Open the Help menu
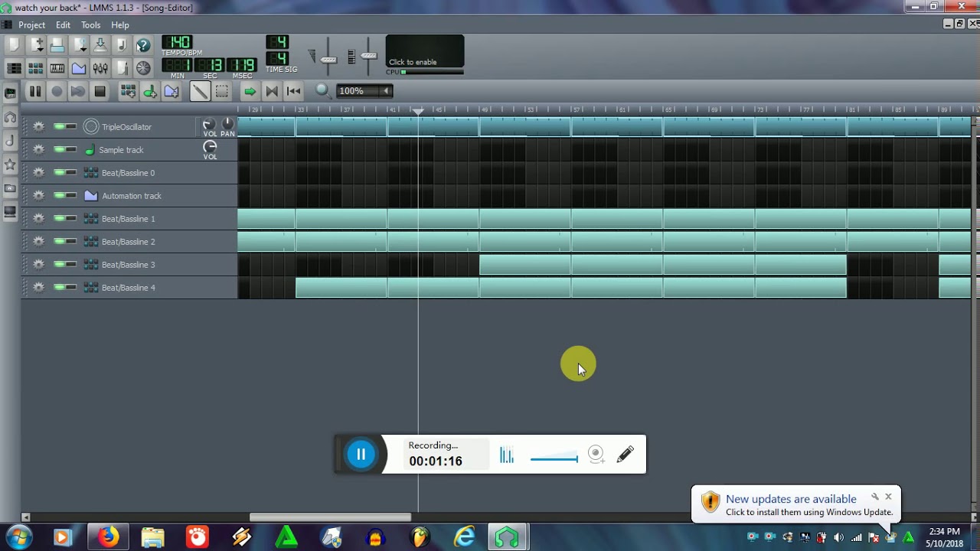Screen dimensions: 980x551 click(x=120, y=25)
